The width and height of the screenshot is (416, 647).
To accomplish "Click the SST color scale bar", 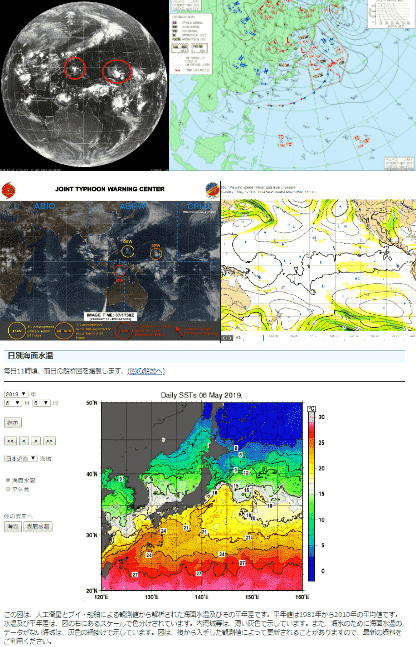I will [312, 494].
